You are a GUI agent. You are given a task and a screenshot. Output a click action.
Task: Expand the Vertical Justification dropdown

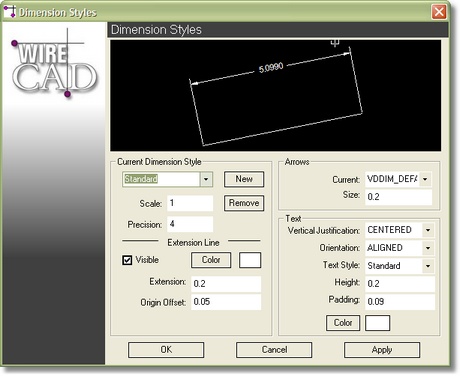click(x=428, y=230)
